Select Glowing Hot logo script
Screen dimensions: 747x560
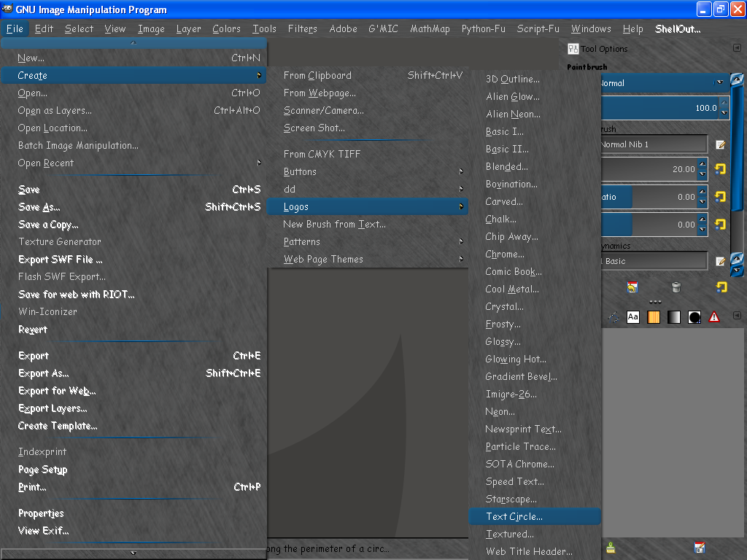click(x=535, y=359)
